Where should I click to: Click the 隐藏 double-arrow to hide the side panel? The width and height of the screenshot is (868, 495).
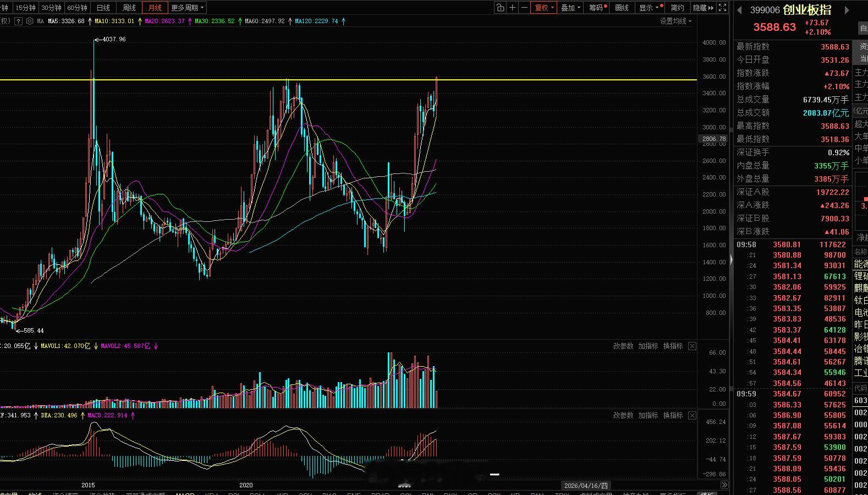coord(704,8)
